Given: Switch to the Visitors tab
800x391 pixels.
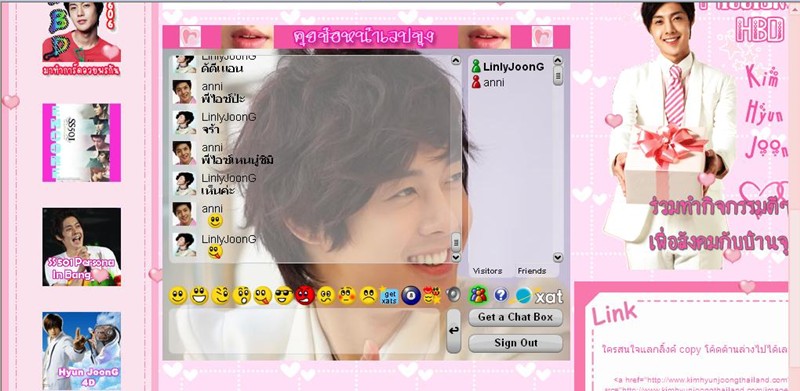Looking at the screenshot, I should tap(487, 271).
